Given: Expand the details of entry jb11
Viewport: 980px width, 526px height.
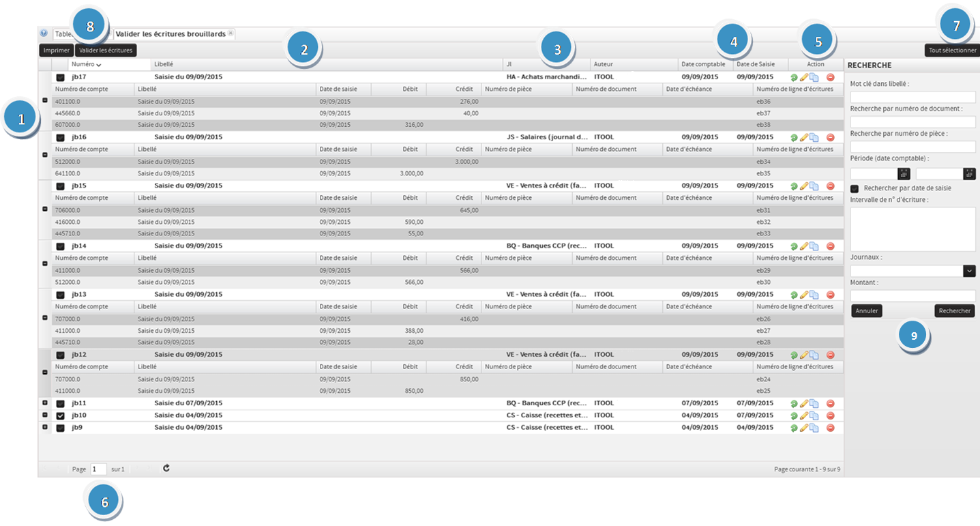Looking at the screenshot, I should click(x=45, y=403).
